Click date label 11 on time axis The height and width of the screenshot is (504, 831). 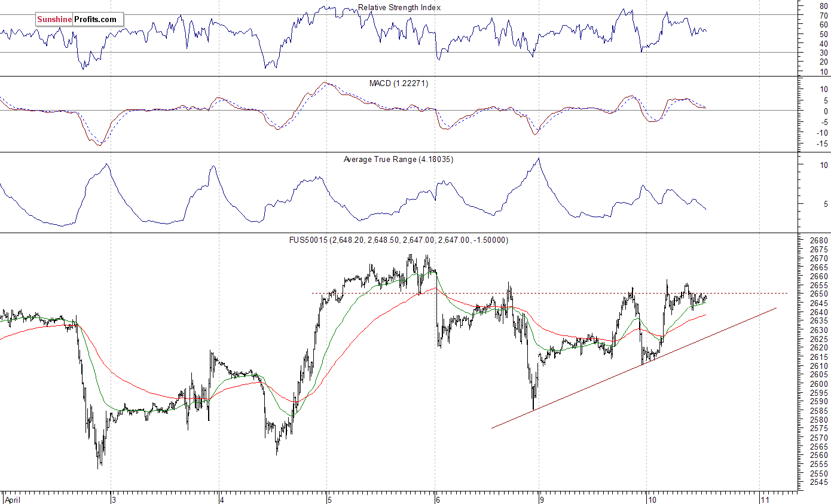tap(765, 499)
